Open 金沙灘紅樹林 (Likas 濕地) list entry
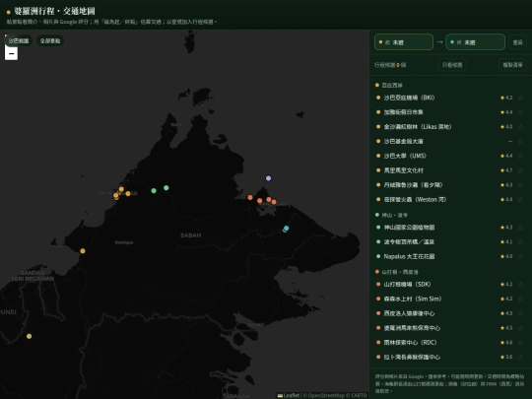Screen dimensions: 532x399 click(449, 127)
